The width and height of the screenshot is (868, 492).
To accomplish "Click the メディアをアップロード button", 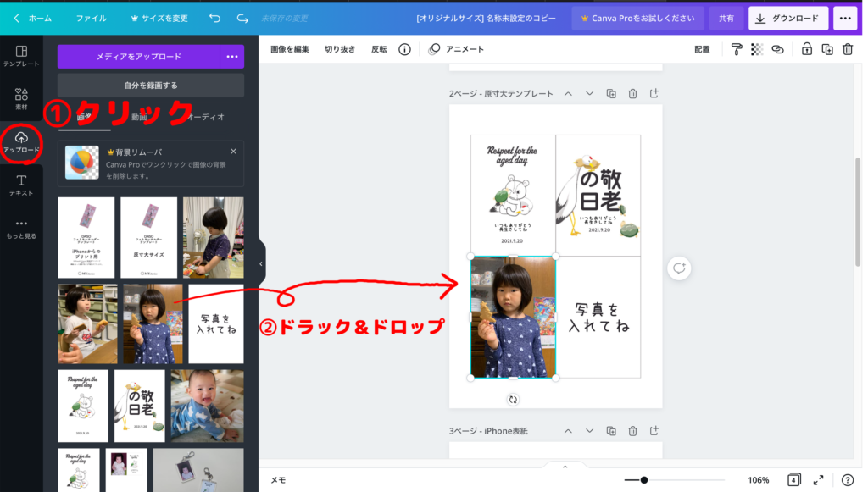I will point(138,57).
